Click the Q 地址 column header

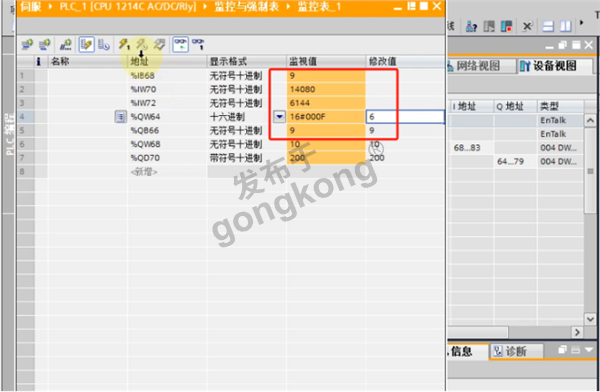click(x=515, y=106)
